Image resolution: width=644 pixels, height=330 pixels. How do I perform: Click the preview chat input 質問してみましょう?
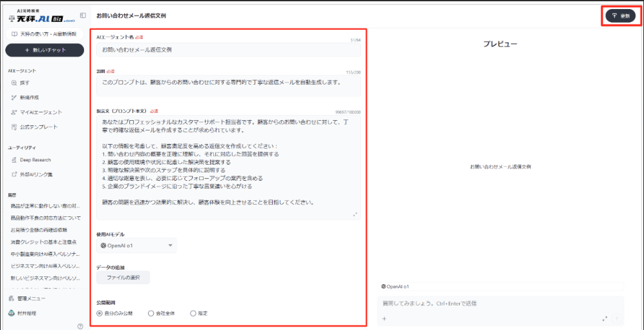click(500, 304)
